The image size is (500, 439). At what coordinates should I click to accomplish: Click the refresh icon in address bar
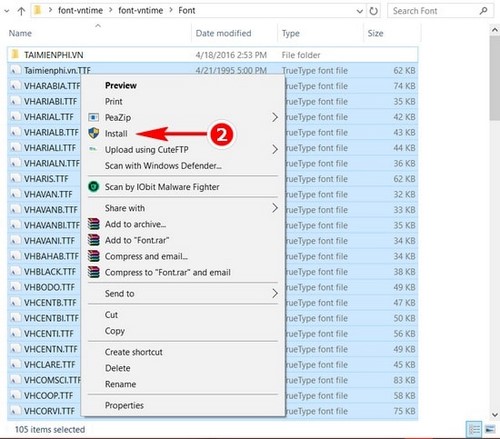pyautogui.click(x=374, y=11)
